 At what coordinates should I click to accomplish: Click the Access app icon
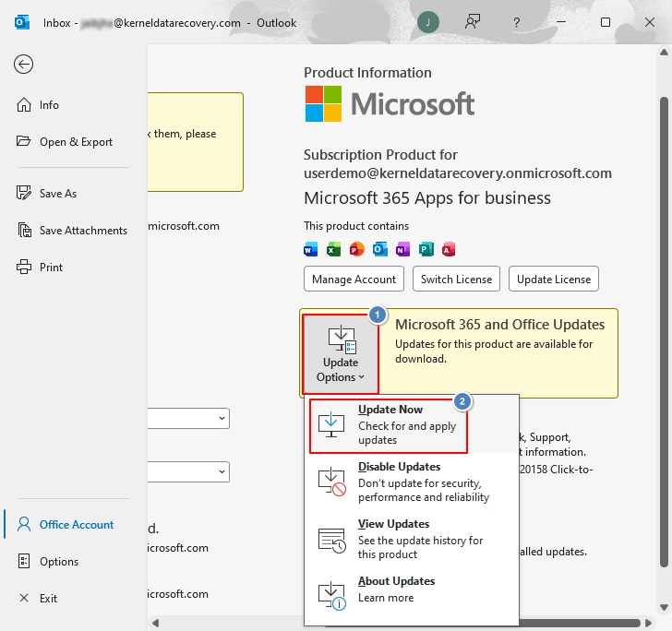click(449, 249)
